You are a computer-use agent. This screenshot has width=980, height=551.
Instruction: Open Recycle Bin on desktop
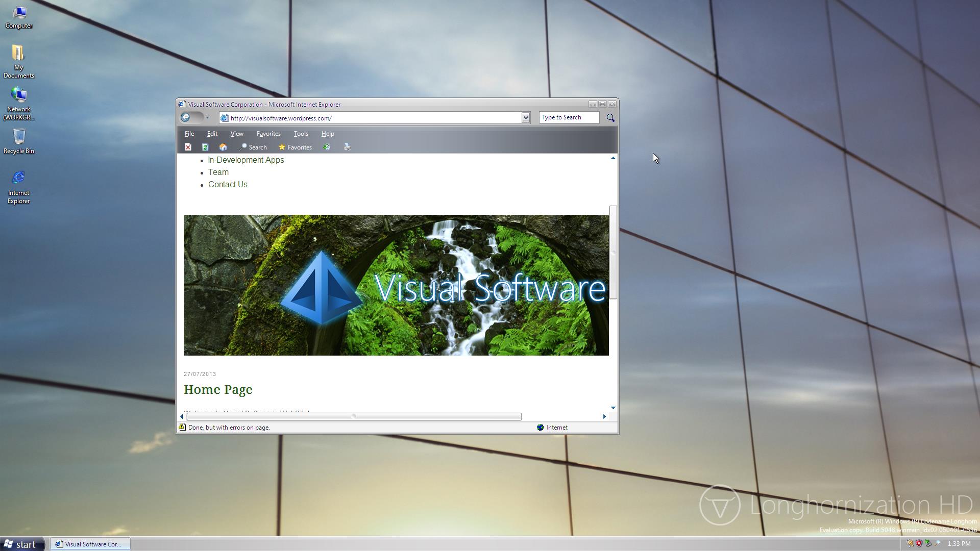tap(19, 140)
